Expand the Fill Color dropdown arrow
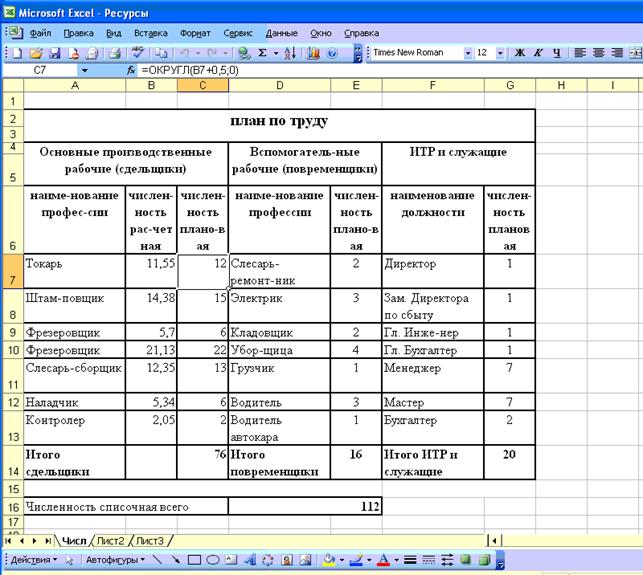The image size is (643, 575). tap(341, 559)
